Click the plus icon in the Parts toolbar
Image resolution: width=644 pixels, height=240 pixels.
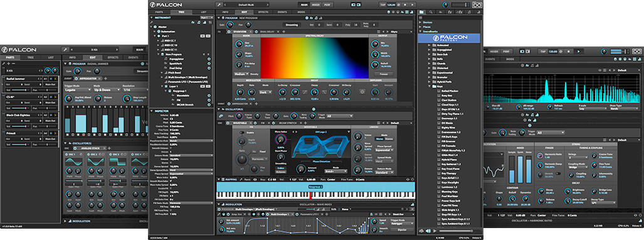click(x=9, y=63)
